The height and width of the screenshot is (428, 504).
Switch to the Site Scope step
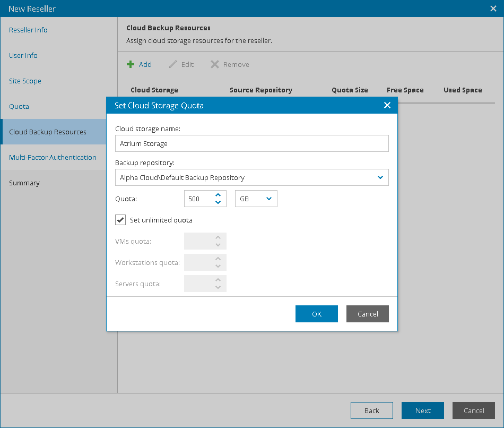(x=25, y=81)
